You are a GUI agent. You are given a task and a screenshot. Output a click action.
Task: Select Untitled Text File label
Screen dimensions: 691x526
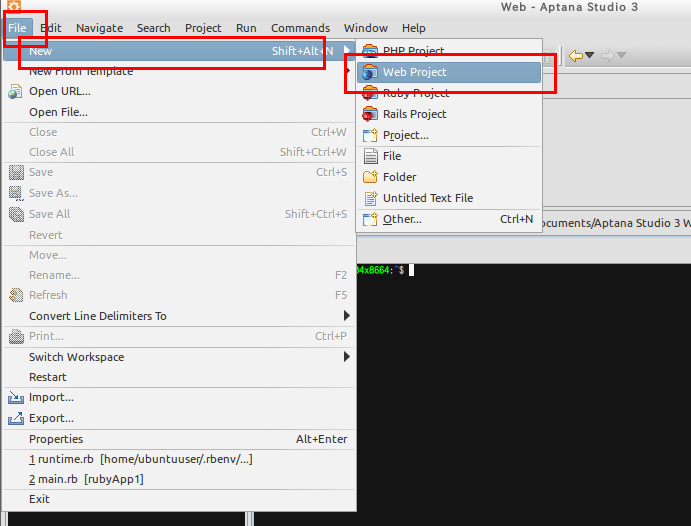pyautogui.click(x=428, y=198)
